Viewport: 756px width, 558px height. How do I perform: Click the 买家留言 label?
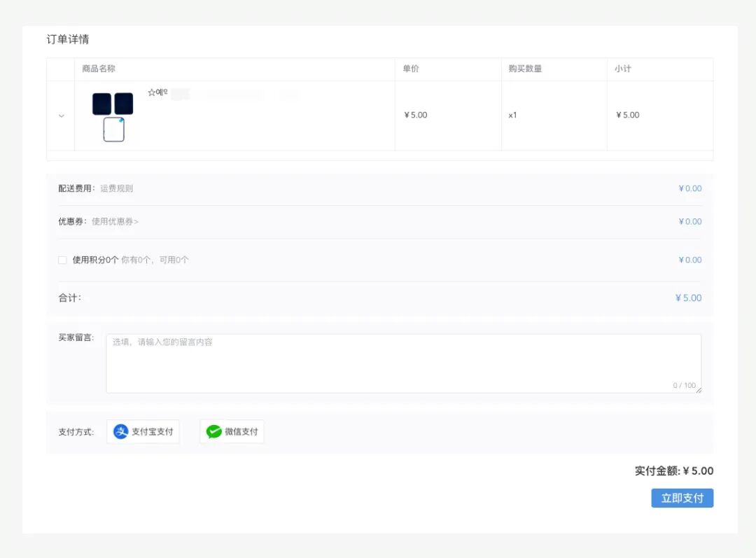pos(76,337)
